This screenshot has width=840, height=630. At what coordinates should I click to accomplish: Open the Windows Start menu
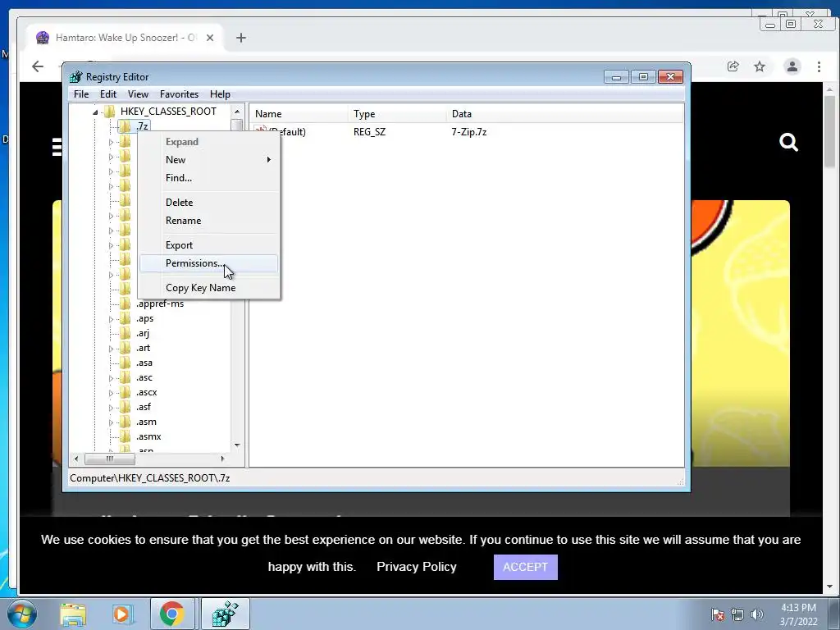click(x=21, y=614)
